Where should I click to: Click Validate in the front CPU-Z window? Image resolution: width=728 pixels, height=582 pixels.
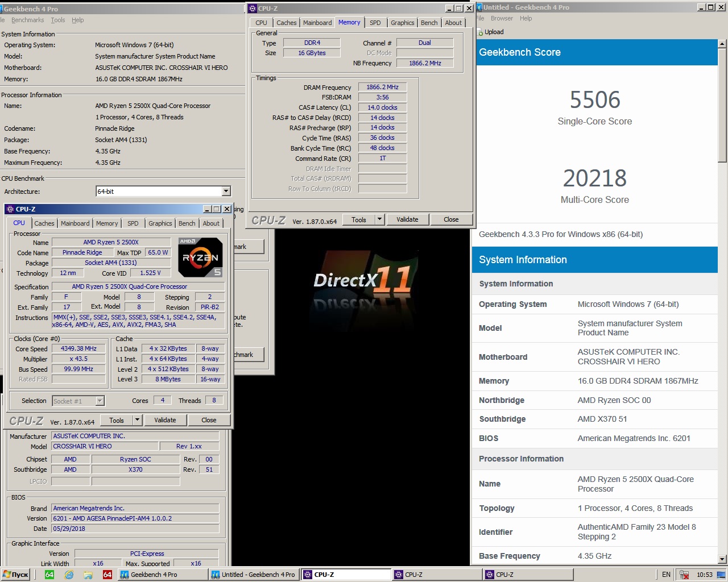pyautogui.click(x=165, y=420)
